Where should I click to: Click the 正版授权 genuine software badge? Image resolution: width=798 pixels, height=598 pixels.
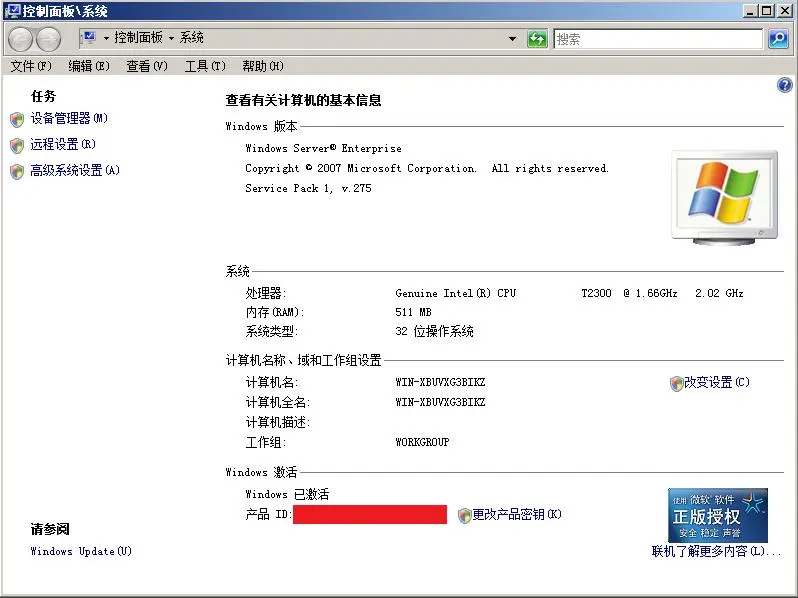[x=718, y=515]
